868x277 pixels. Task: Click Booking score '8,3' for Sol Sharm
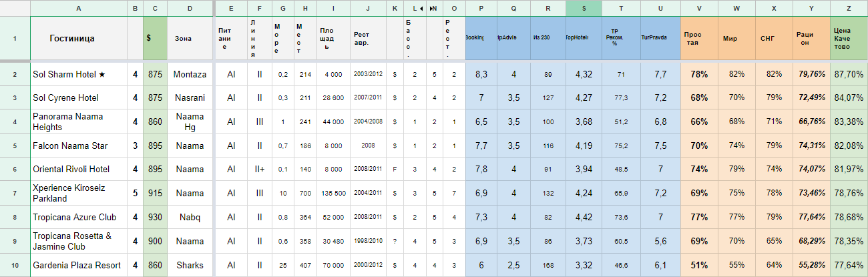coord(481,74)
